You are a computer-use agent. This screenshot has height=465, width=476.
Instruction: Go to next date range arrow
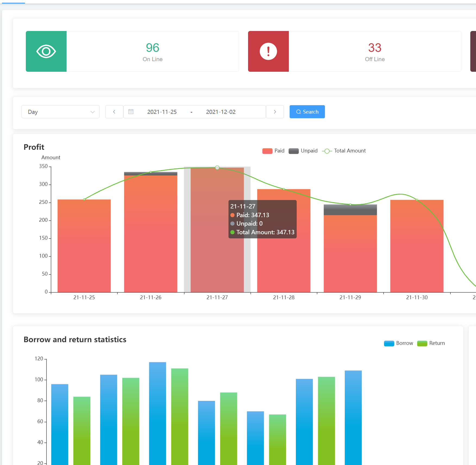pyautogui.click(x=275, y=112)
